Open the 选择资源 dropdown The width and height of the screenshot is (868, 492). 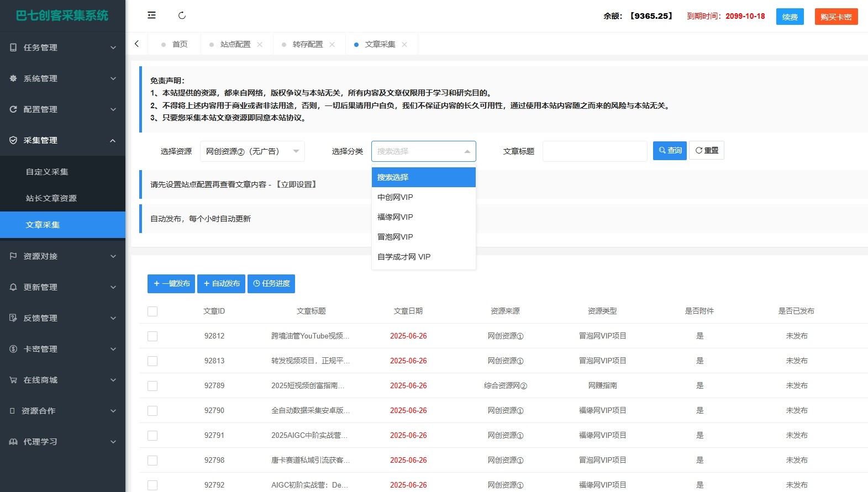click(252, 151)
